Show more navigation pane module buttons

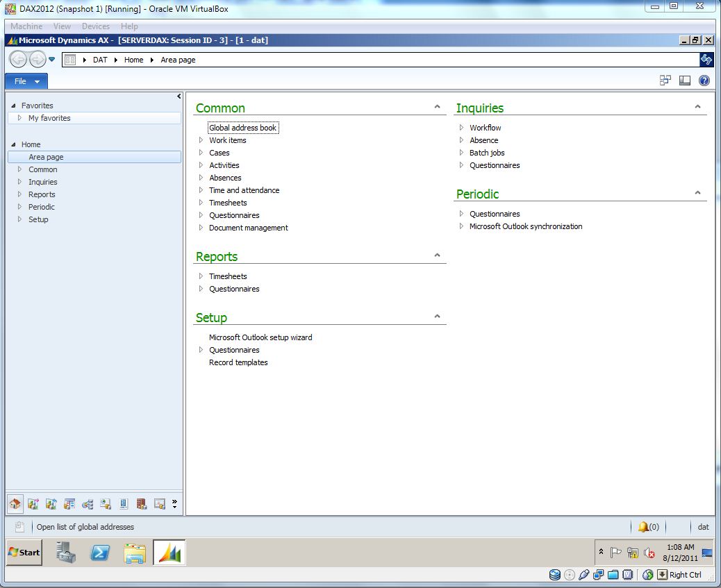click(175, 504)
